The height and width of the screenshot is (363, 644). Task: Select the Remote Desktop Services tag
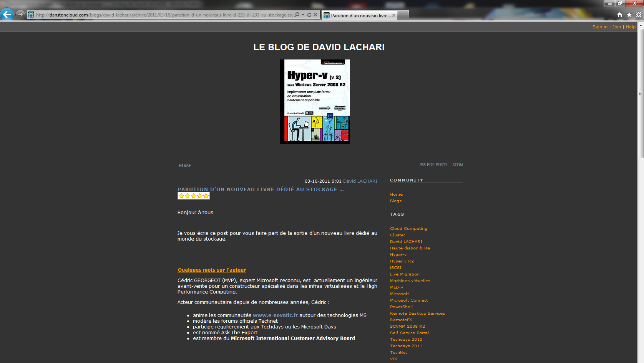[417, 313]
